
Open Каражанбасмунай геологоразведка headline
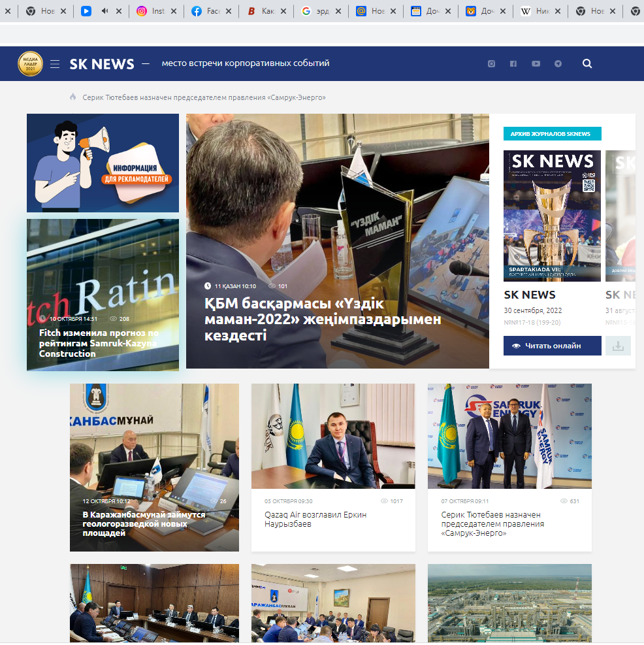[x=144, y=523]
